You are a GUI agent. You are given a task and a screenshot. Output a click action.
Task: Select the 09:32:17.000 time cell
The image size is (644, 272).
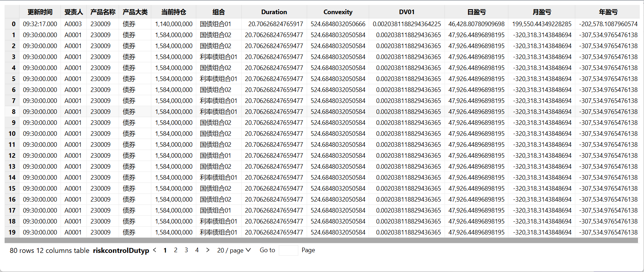pyautogui.click(x=40, y=24)
